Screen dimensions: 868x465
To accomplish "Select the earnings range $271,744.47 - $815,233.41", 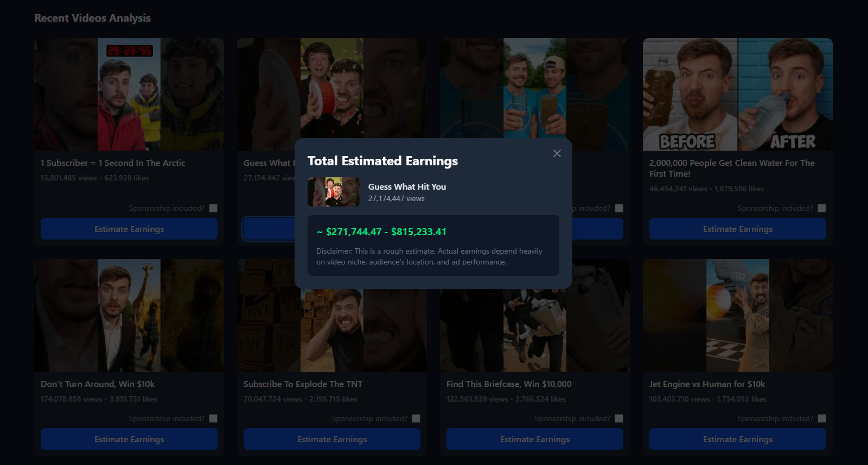I will pos(381,232).
